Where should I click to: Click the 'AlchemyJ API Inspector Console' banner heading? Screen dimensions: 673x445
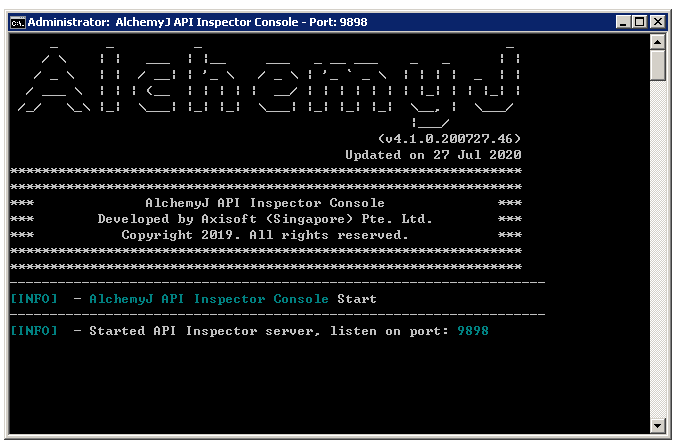click(x=265, y=203)
